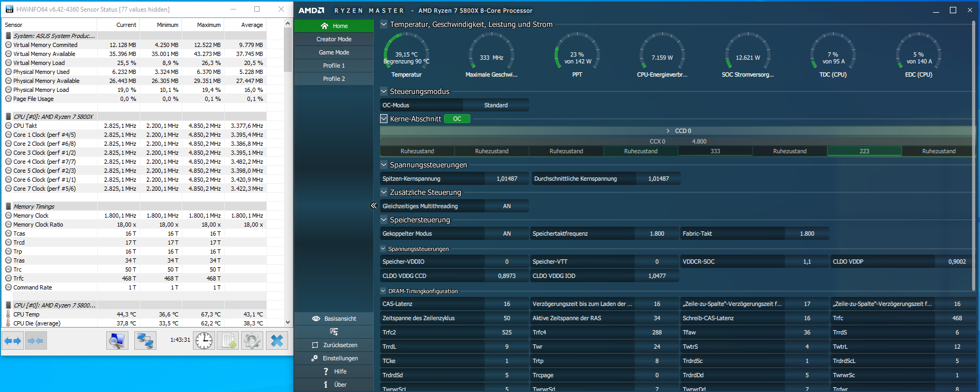Collapse the Speichersteuerung section
This screenshot has width=980, height=392.
click(x=384, y=220)
